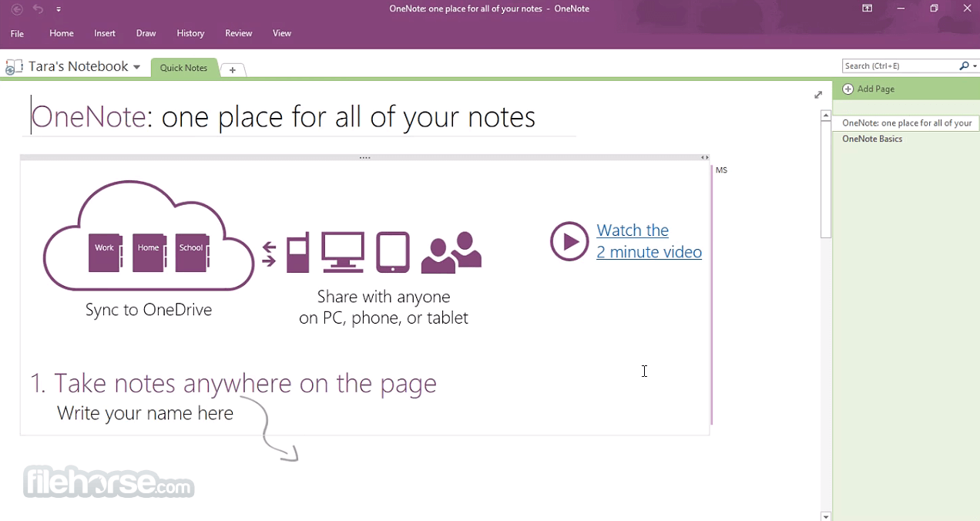Screen dimensions: 980x521
Task: Click the vertical scrollbar thumb
Action: click(x=826, y=180)
